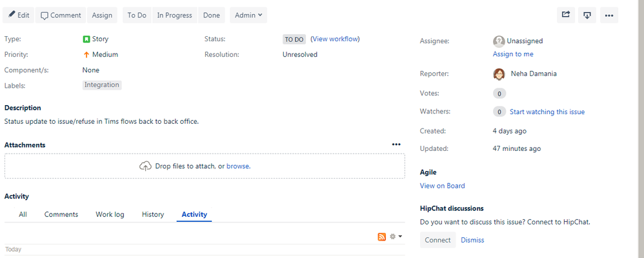Viewport: 644px width, 258px height.
Task: Open the View workflow link
Action: 336,39
